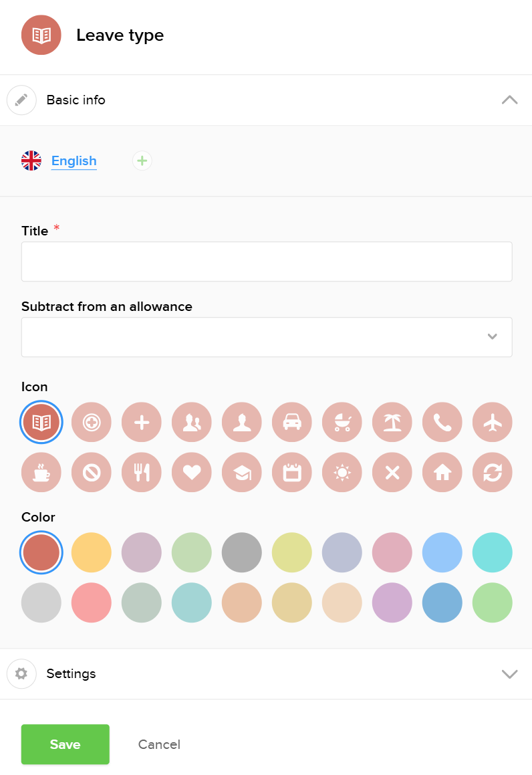The height and width of the screenshot is (775, 532).
Task: Pick the fork and knife icon
Action: coord(142,472)
